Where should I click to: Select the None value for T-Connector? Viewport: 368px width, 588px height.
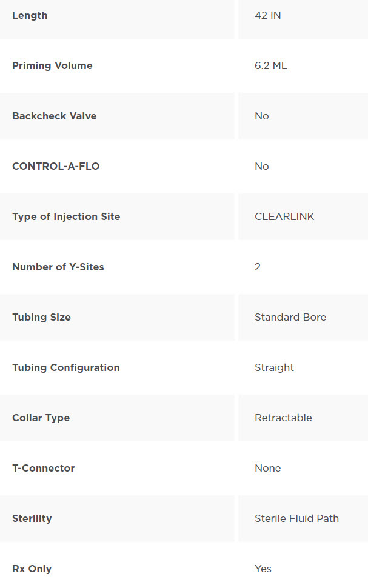(267, 468)
